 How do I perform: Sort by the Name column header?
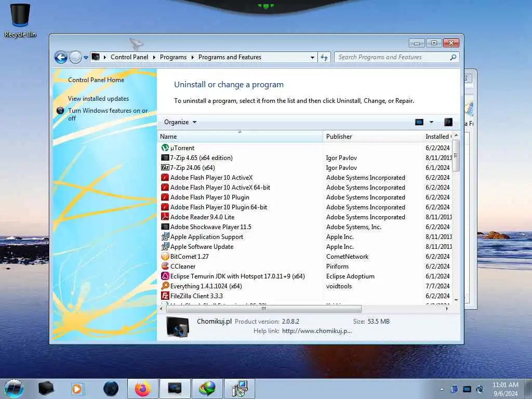pyautogui.click(x=240, y=137)
